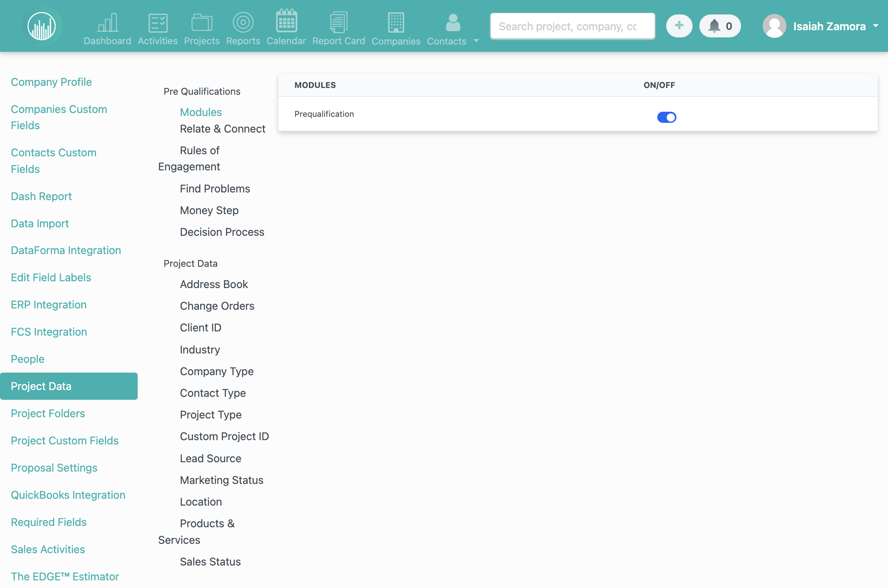
Task: Open QuickBooks Integration settings
Action: tap(68, 495)
